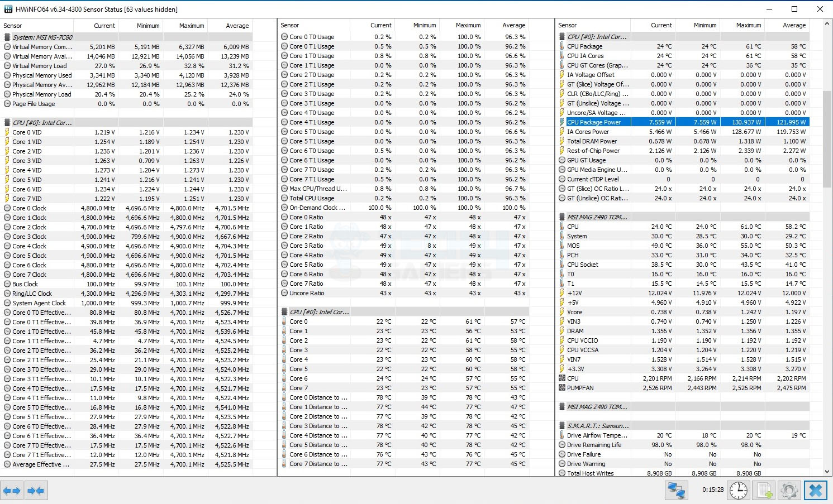Click the fan icon beside PUMPFAN
The image size is (833, 504).
click(x=561, y=388)
